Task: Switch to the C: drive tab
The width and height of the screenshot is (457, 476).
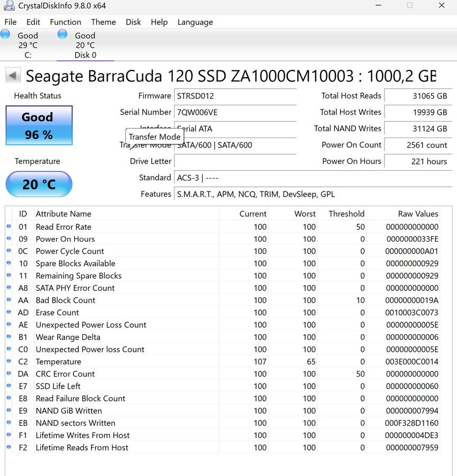Action: click(x=28, y=45)
